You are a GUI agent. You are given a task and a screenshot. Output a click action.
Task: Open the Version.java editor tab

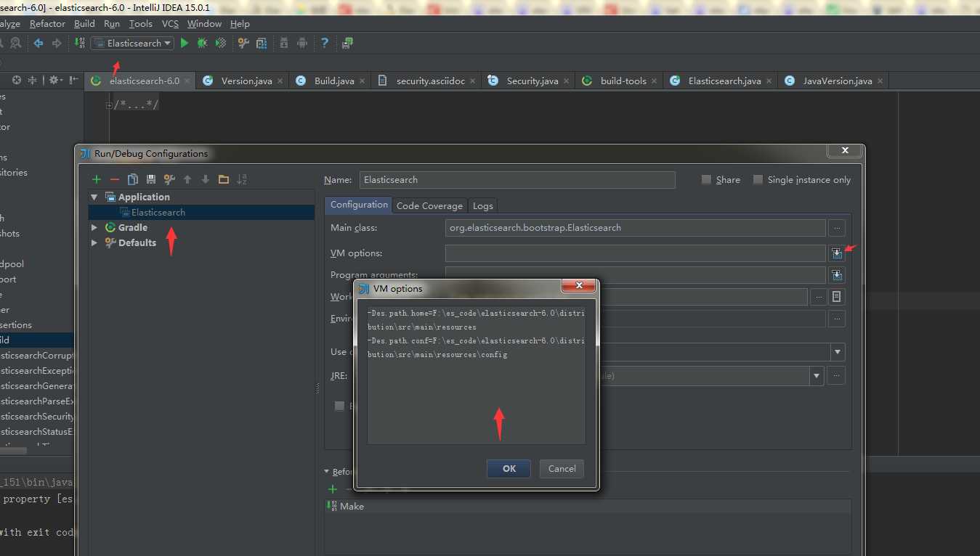coord(242,81)
